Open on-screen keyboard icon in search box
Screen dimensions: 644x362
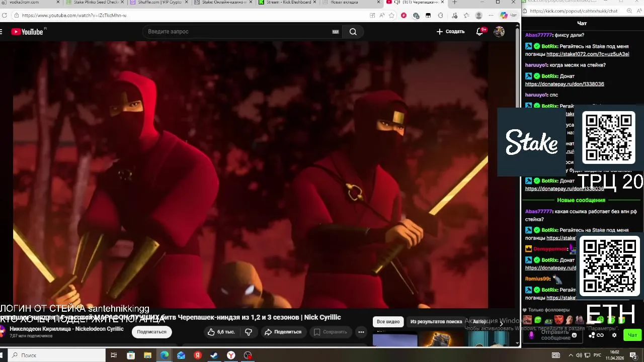pyautogui.click(x=336, y=32)
